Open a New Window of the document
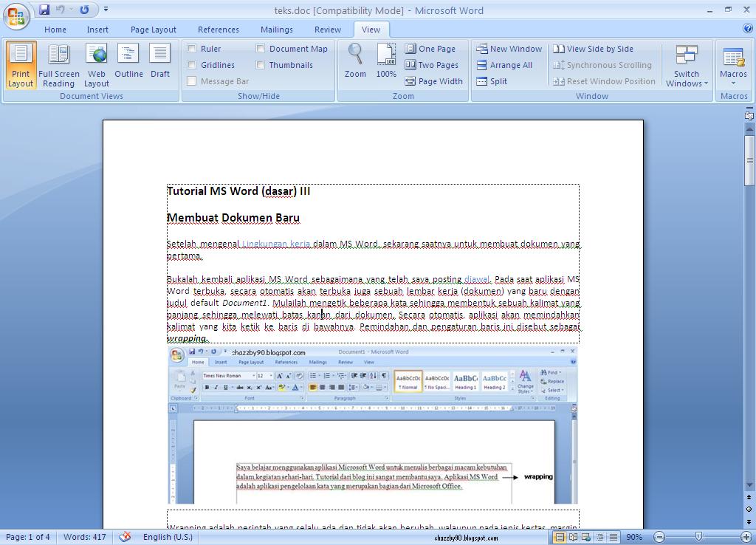The width and height of the screenshot is (756, 545). click(x=509, y=48)
